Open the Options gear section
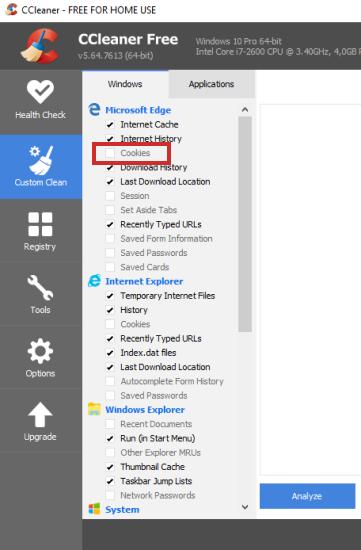The image size is (361, 550). (x=40, y=357)
